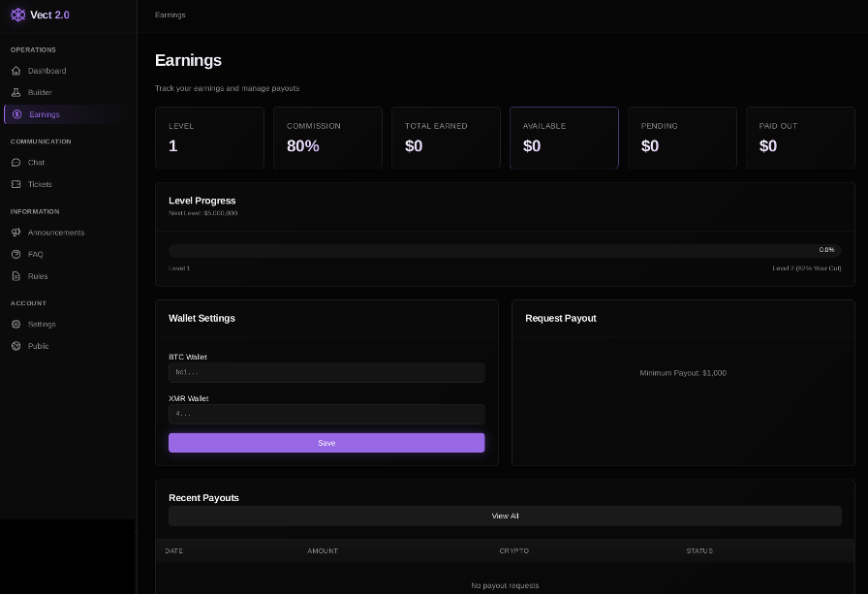
Task: Click the BTC Wallet input field
Action: tap(326, 372)
